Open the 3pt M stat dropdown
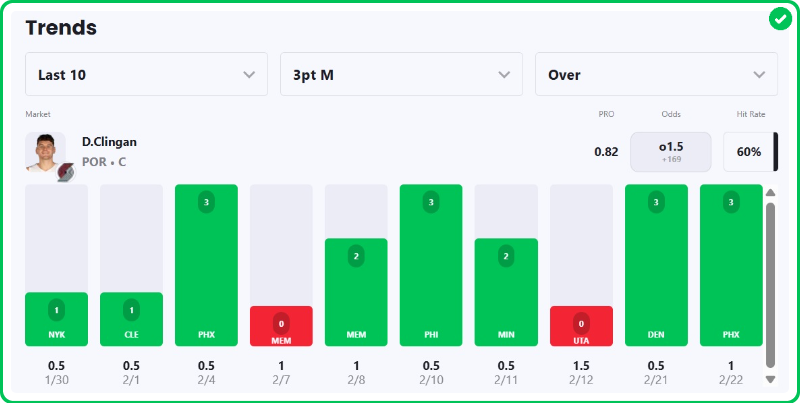This screenshot has width=800, height=403. coord(401,74)
